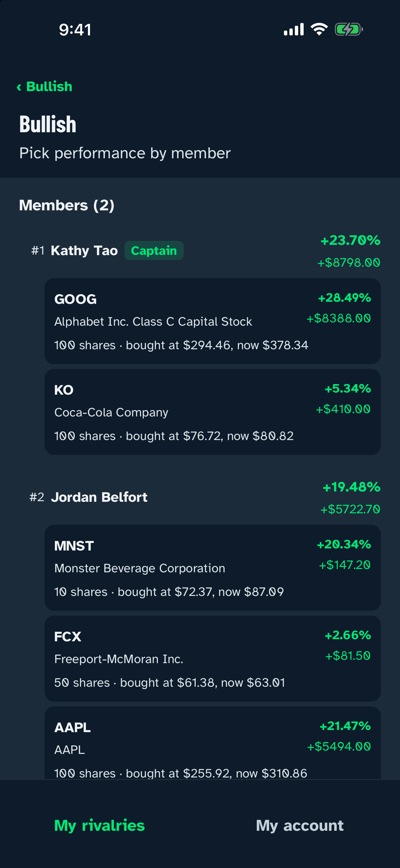Open the AAPL pick card

[212, 743]
